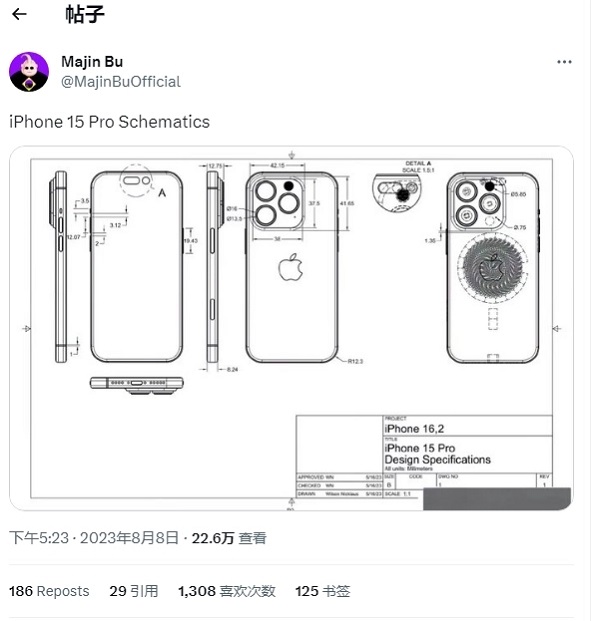Click the front-view phone drawing labeled A
This screenshot has height=621, width=600.
138,265
